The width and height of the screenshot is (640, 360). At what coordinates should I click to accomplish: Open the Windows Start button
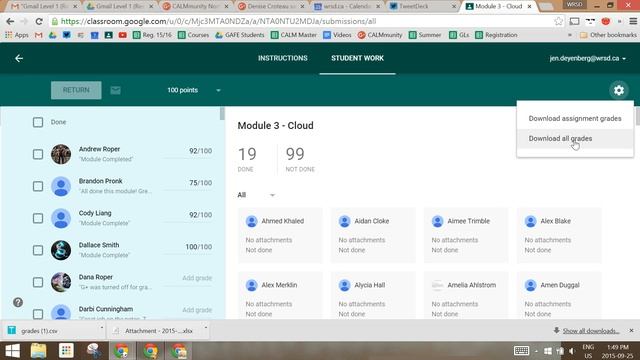12,351
